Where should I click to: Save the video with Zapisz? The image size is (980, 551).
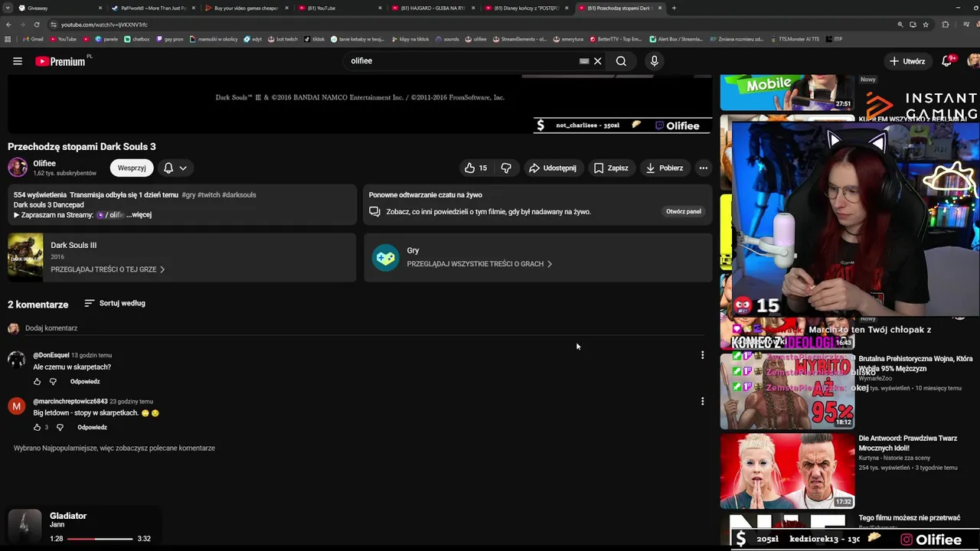coord(611,168)
